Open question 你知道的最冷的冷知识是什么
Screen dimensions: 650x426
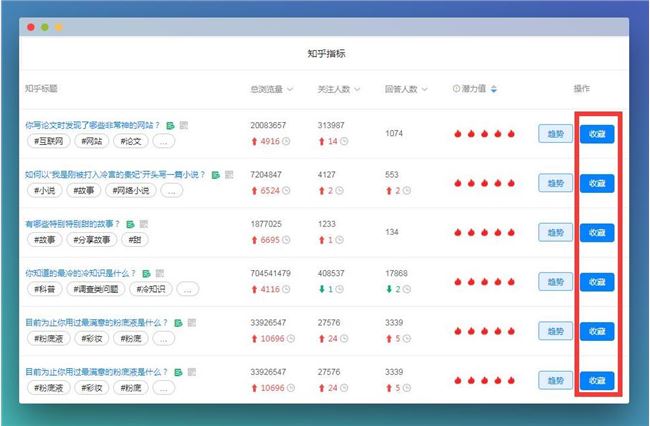[80, 273]
